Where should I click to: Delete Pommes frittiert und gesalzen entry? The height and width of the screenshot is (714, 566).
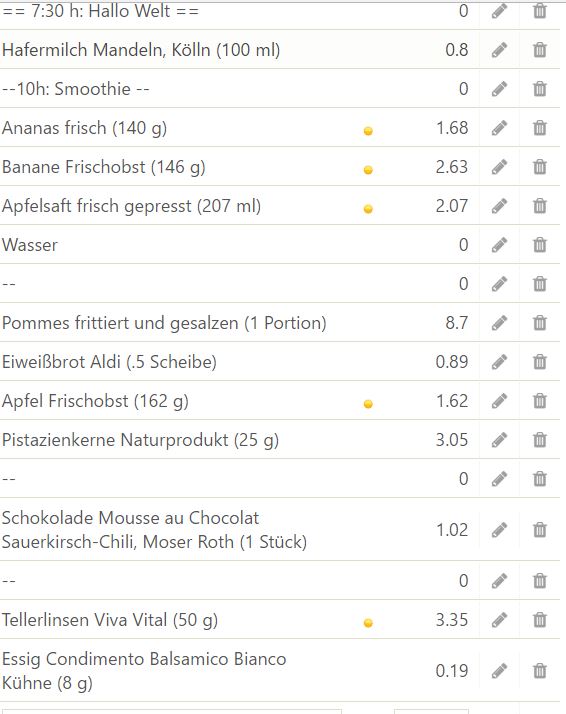(x=540, y=323)
